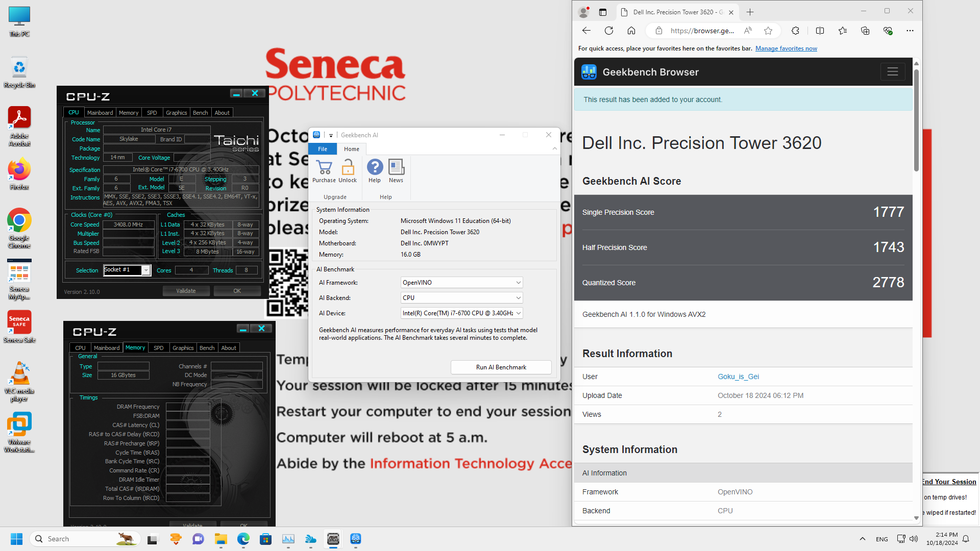
Task: Open Firefox desktop shortcut
Action: click(19, 174)
